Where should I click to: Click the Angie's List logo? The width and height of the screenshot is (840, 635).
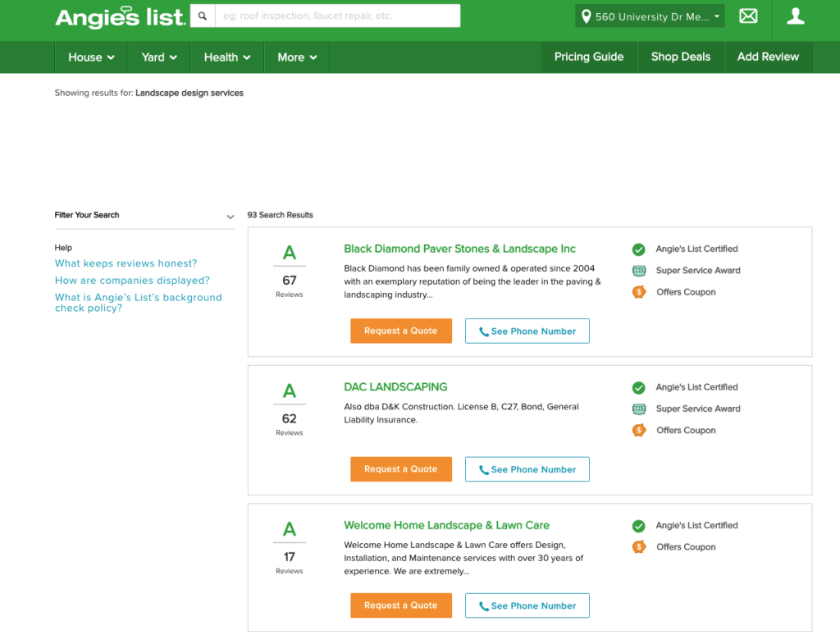coord(120,17)
